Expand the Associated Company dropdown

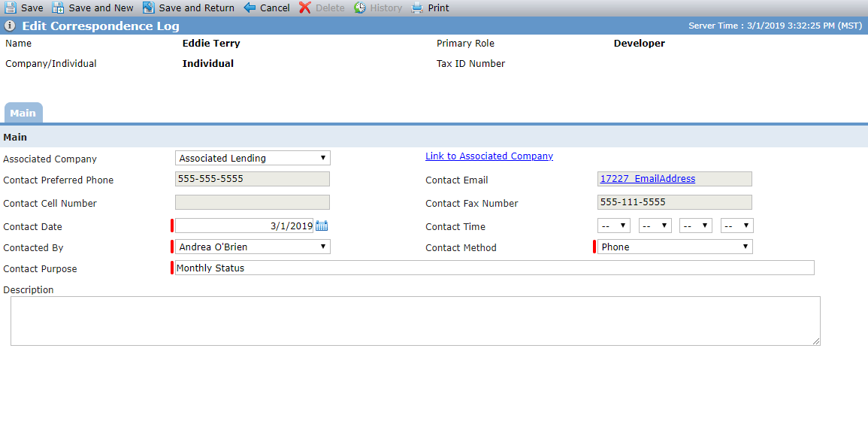[x=253, y=159]
